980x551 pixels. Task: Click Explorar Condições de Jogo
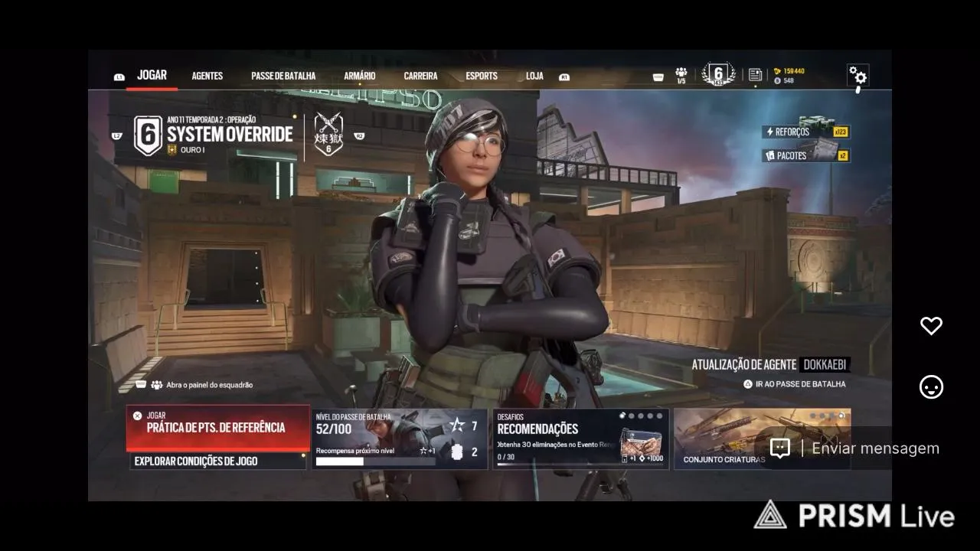218,461
